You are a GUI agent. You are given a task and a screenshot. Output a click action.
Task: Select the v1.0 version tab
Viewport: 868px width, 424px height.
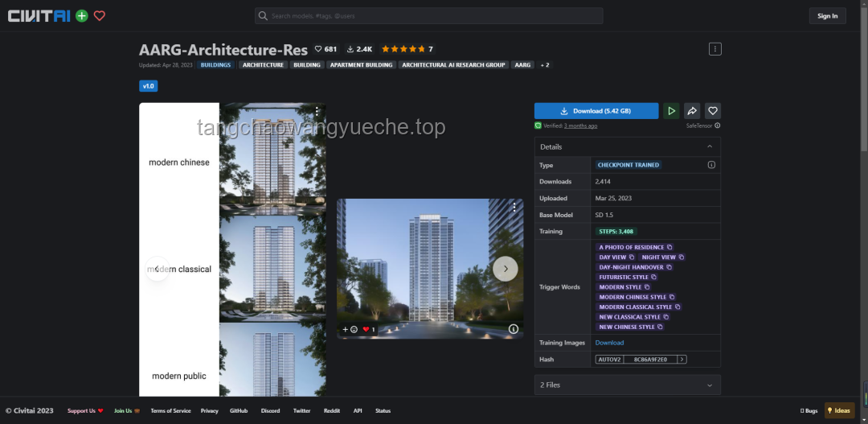click(149, 86)
